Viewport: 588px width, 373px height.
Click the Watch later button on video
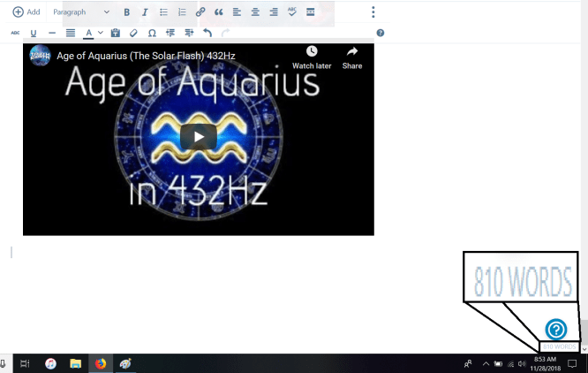[311, 57]
